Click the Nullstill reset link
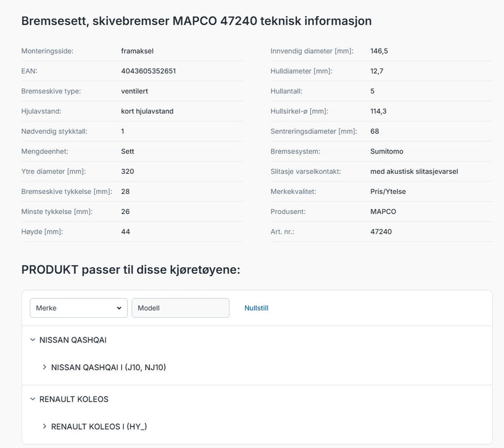The image size is (504, 448). [x=256, y=308]
